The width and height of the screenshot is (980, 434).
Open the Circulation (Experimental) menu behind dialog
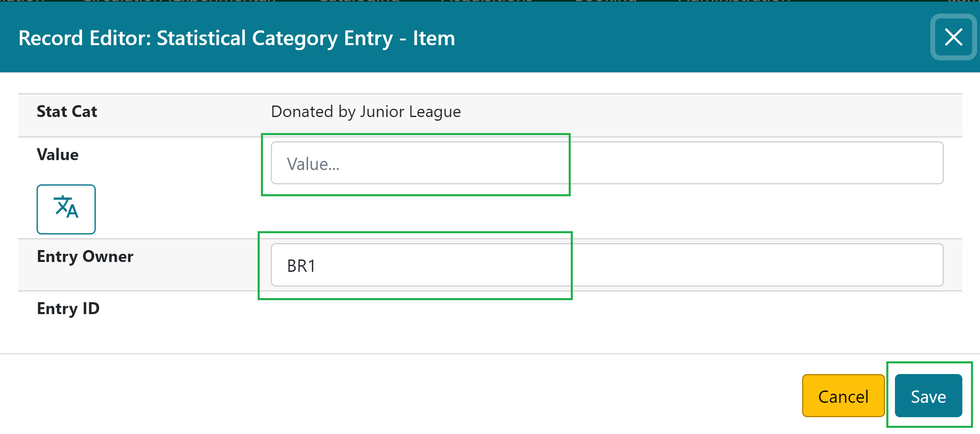(179, 1)
